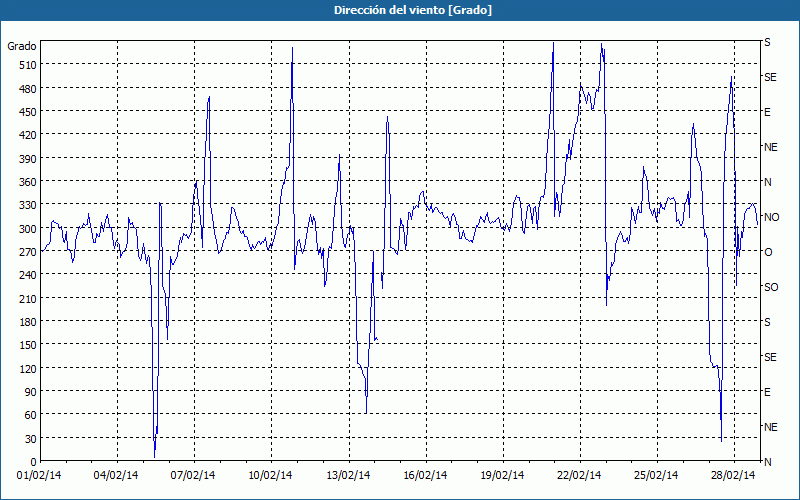800x500 pixels.
Task: Click the 'NE' label beside the 30 line
Action: pyautogui.click(x=770, y=427)
